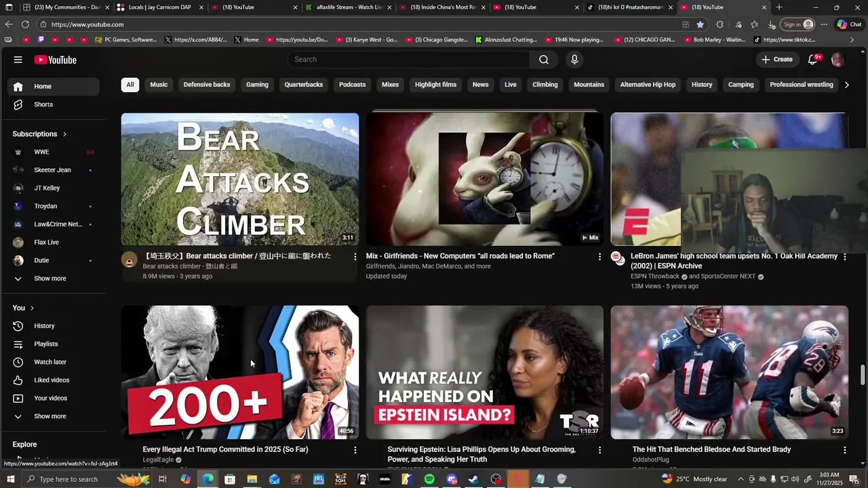Go to the YouTube logo home link
The width and height of the screenshot is (868, 488).
[x=56, y=60]
